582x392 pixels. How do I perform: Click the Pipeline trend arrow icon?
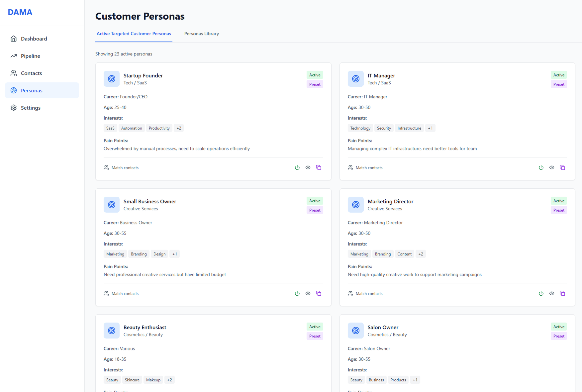14,56
